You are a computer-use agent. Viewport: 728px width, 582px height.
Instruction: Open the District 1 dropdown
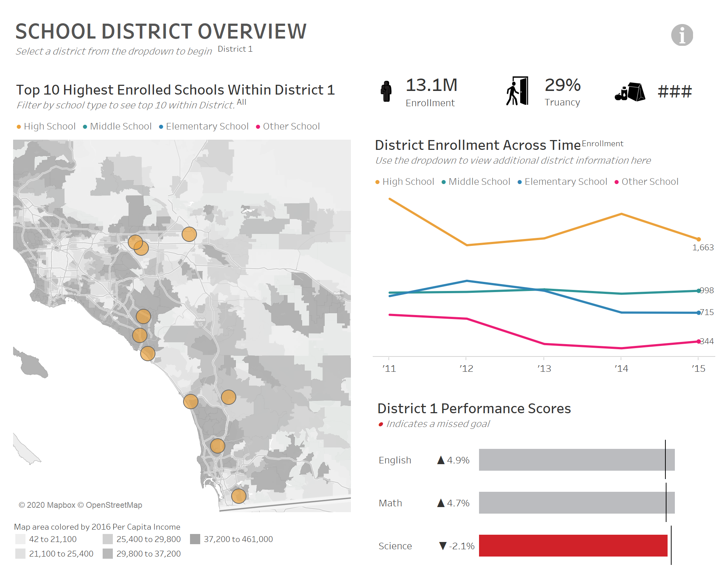click(236, 49)
